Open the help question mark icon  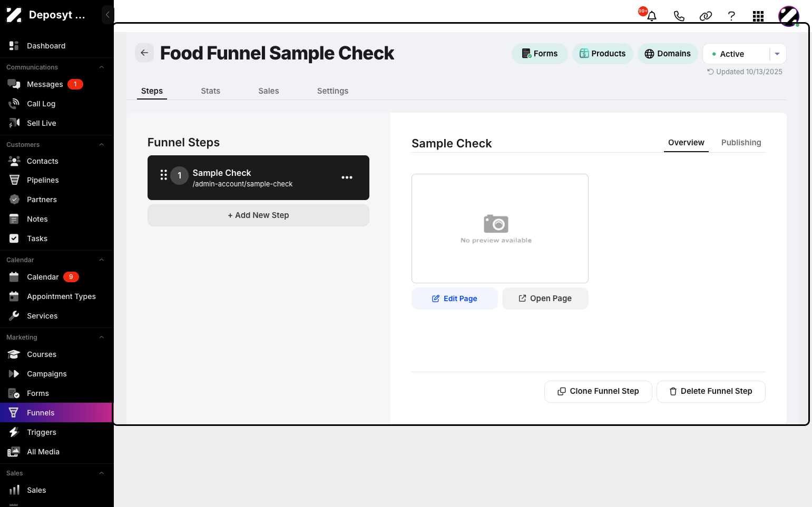(x=731, y=16)
